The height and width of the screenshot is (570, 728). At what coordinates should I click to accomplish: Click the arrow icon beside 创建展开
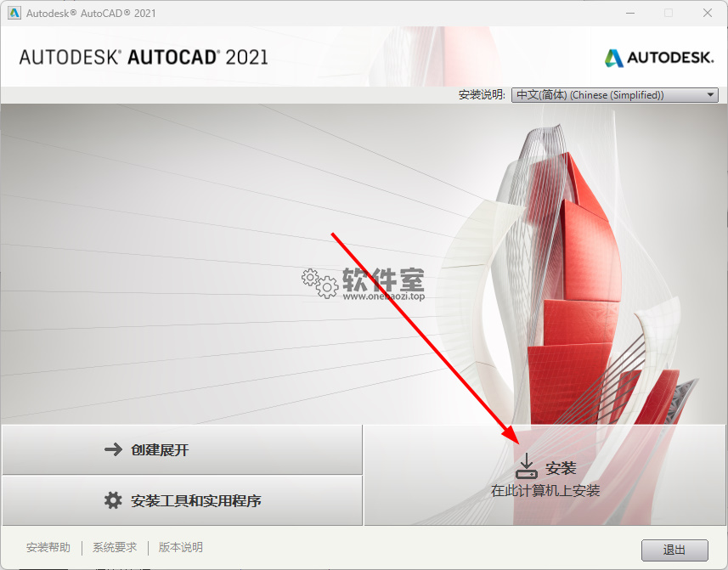(113, 449)
